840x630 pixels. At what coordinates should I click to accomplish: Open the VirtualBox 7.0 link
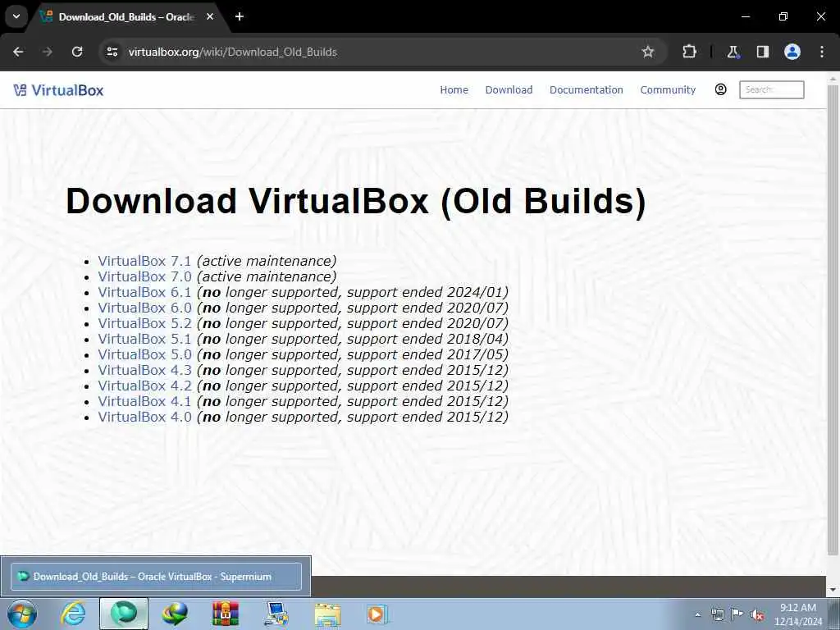[144, 276]
